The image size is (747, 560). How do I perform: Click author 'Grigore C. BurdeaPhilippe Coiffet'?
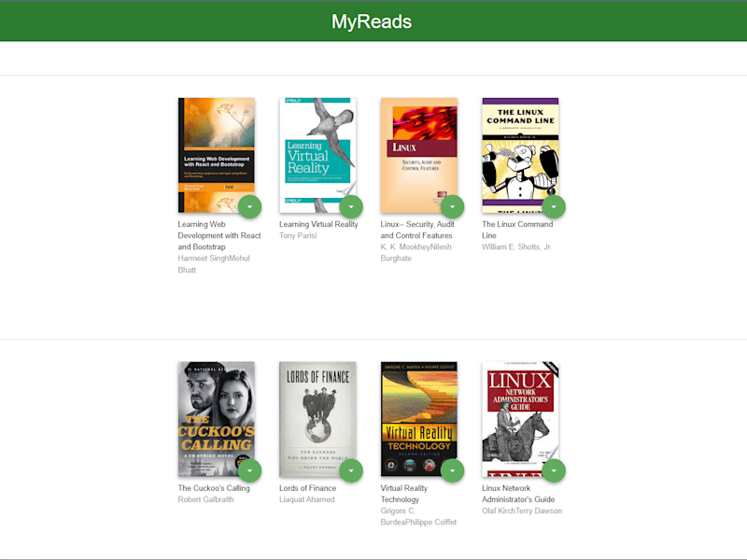pos(418,517)
